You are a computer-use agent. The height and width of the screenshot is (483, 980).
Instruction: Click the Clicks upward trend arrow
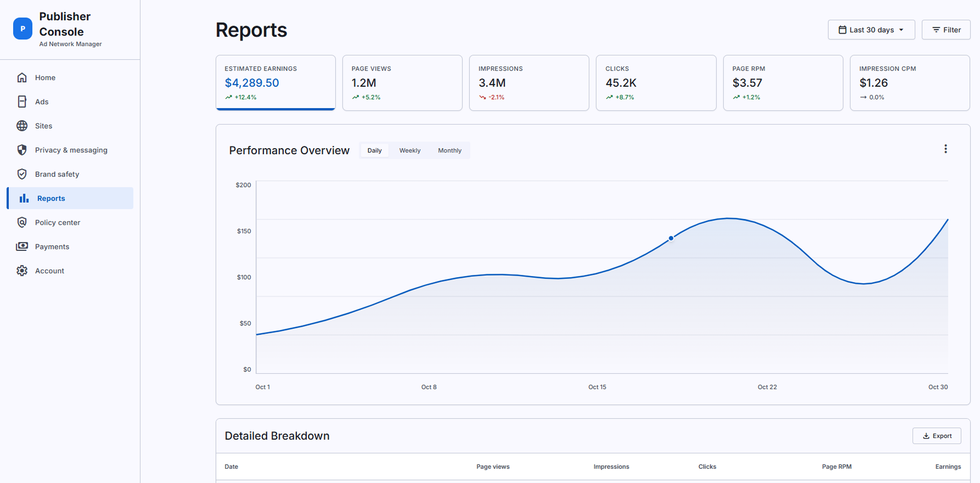609,97
